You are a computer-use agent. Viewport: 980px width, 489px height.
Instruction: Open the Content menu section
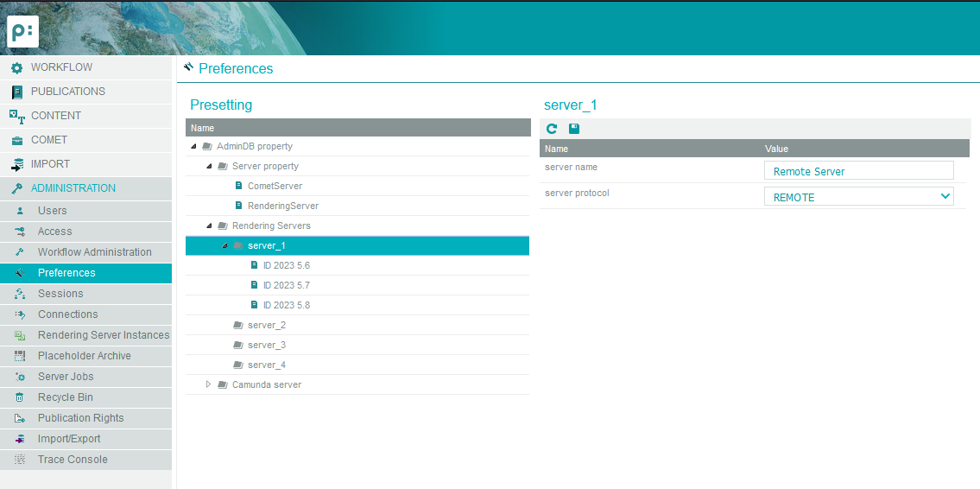tap(56, 116)
